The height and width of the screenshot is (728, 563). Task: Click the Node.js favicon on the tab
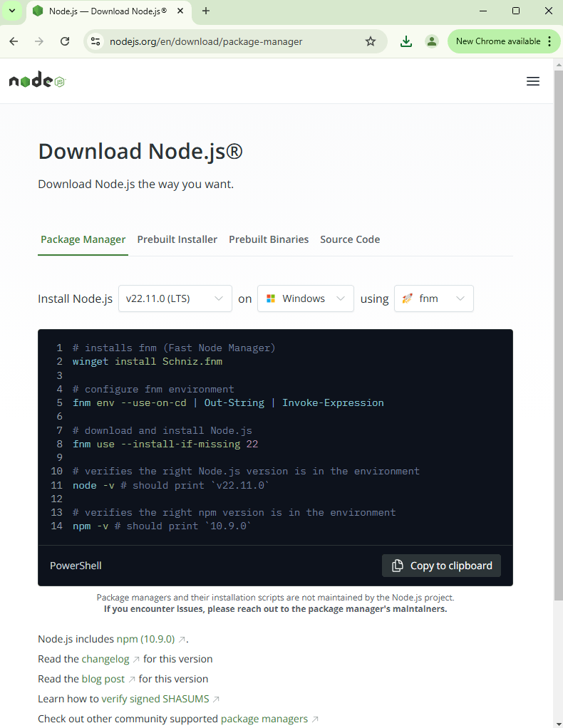[38, 11]
